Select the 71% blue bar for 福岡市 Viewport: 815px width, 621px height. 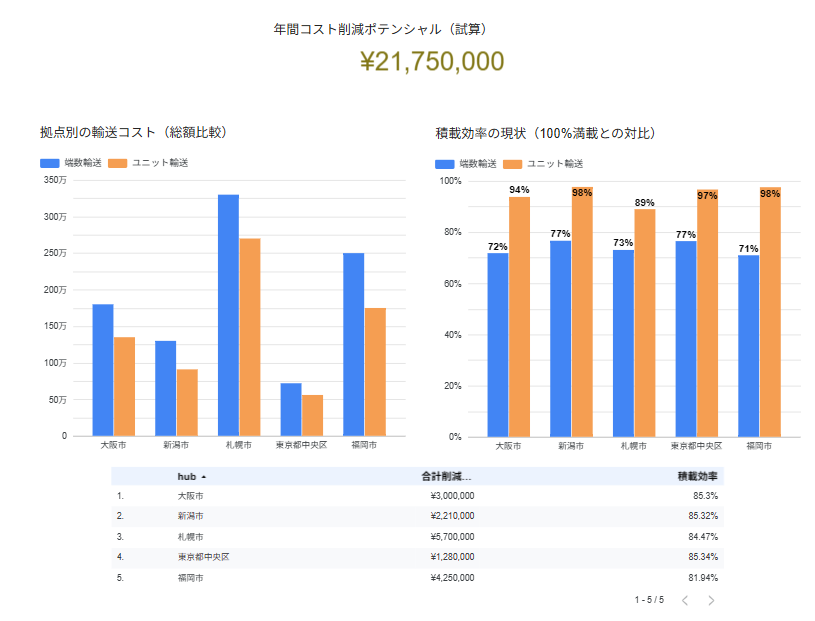point(748,346)
